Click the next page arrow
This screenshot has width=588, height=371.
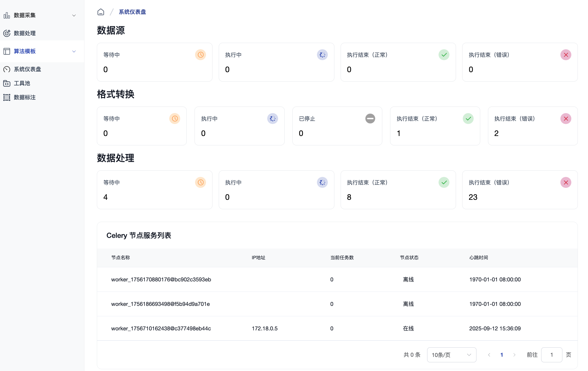(x=514, y=355)
